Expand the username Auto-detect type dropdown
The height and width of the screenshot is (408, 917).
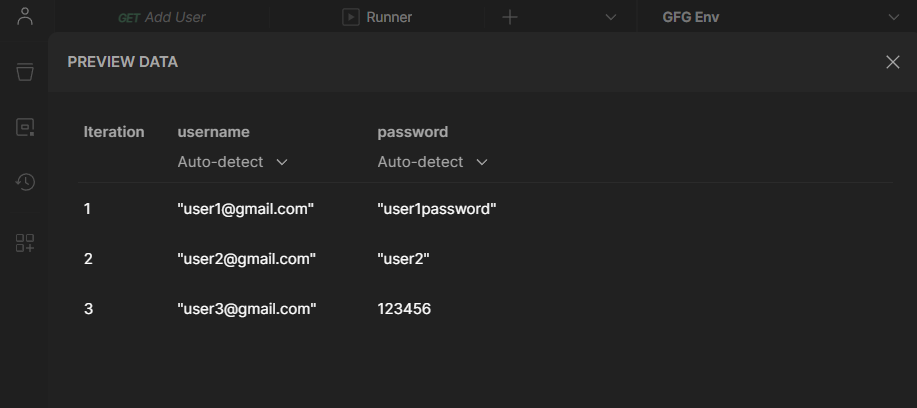233,162
